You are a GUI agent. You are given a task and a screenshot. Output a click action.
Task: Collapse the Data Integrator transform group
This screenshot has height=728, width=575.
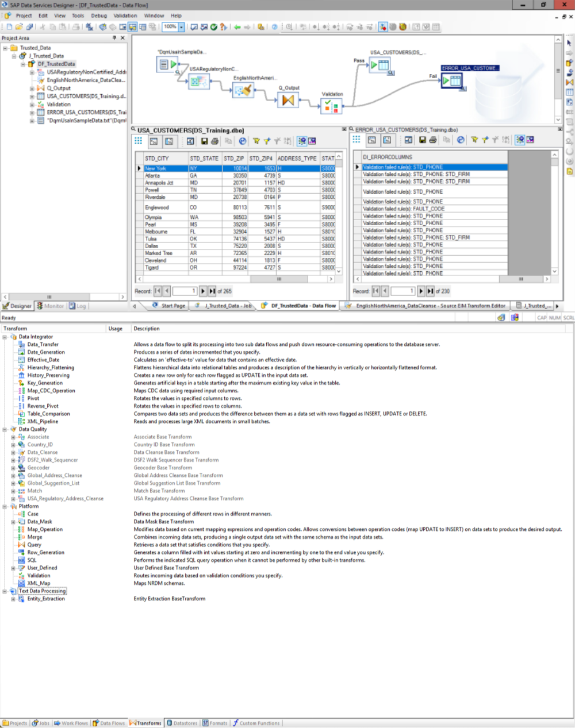5,337
